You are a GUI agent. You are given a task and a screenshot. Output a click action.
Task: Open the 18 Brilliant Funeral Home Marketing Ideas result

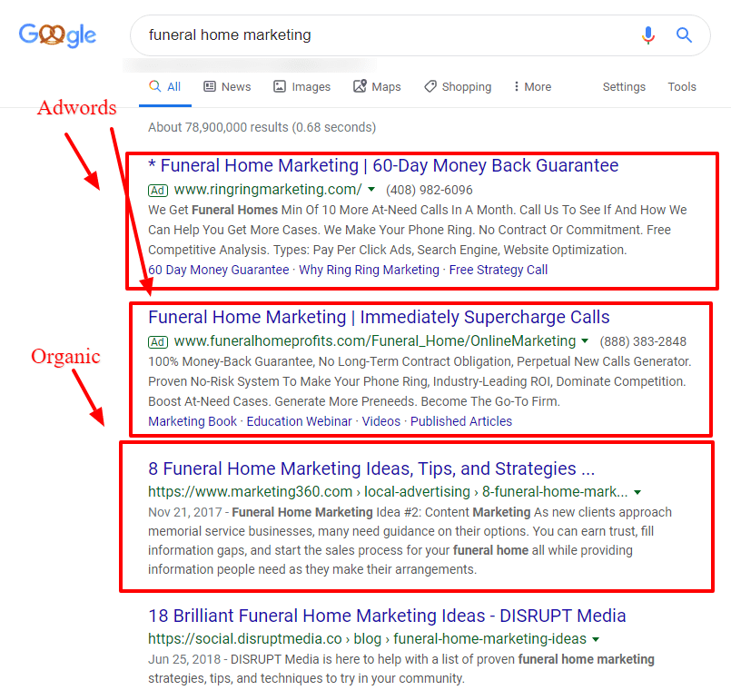click(387, 616)
